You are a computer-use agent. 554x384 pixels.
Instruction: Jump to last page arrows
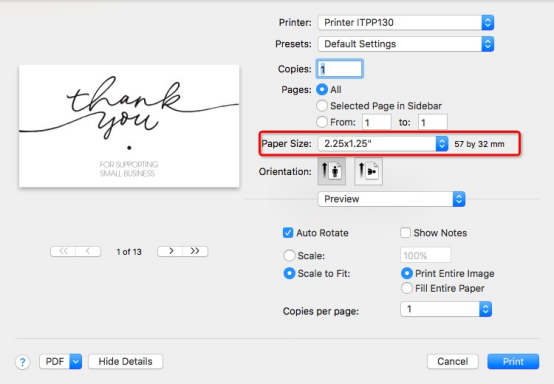(x=195, y=251)
